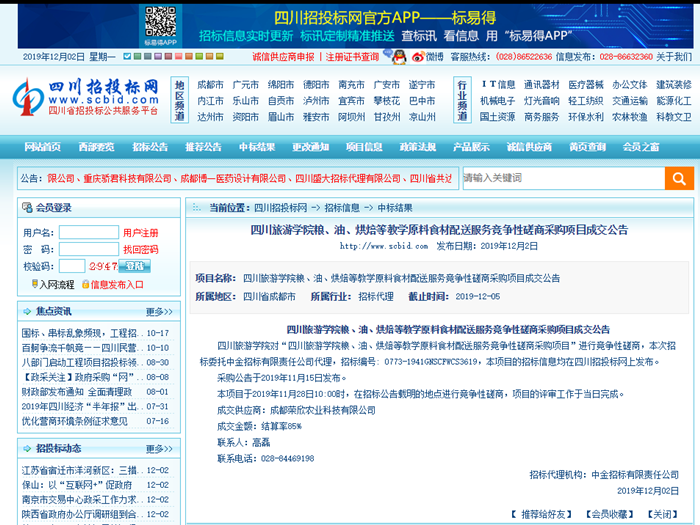Select the 乐山市 region link
Viewport: 700px width, 525px height.
246,101
